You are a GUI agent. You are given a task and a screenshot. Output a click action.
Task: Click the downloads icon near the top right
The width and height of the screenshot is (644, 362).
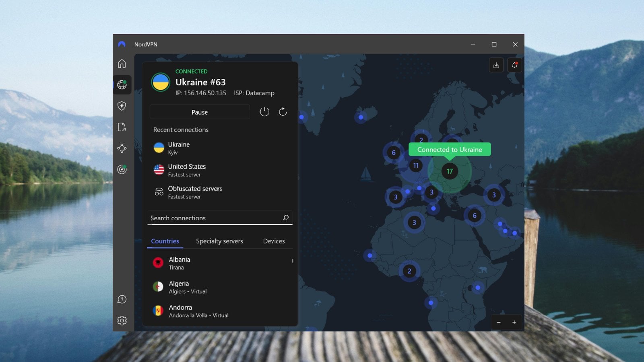click(496, 65)
